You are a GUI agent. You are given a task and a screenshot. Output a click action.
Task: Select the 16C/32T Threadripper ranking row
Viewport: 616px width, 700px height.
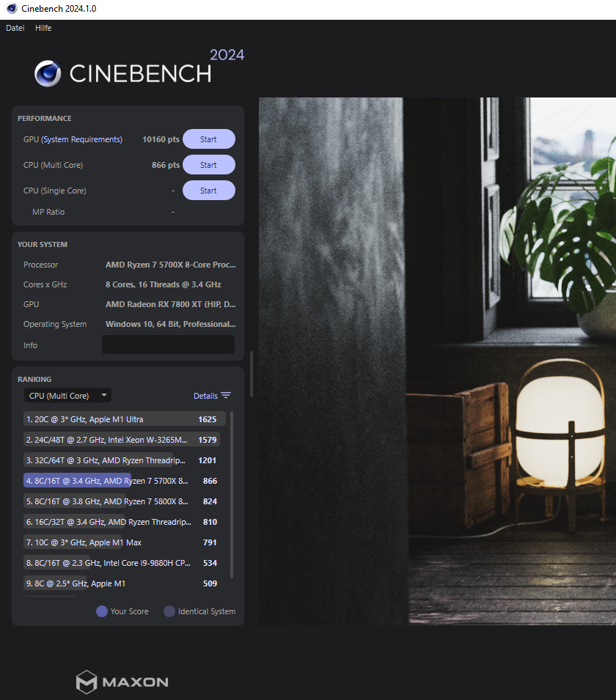coord(122,522)
